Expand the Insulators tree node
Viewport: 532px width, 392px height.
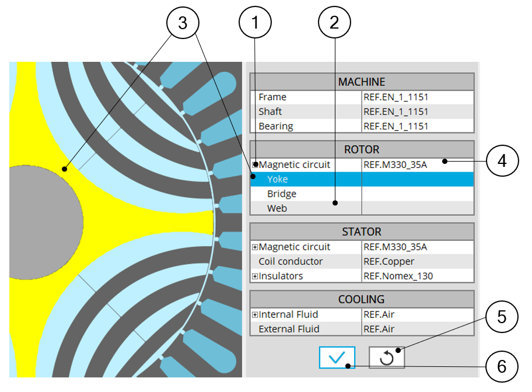pyautogui.click(x=255, y=276)
